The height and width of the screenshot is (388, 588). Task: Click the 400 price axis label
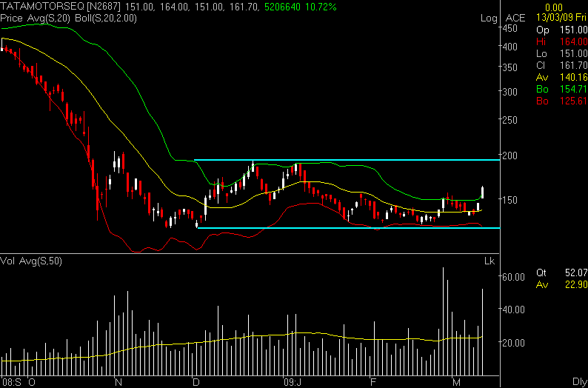click(511, 47)
